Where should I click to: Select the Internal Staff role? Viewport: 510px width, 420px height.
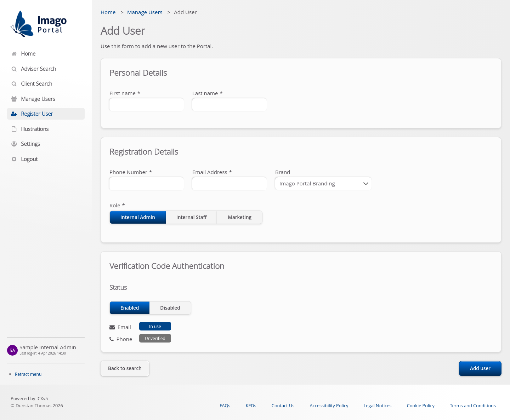(191, 217)
